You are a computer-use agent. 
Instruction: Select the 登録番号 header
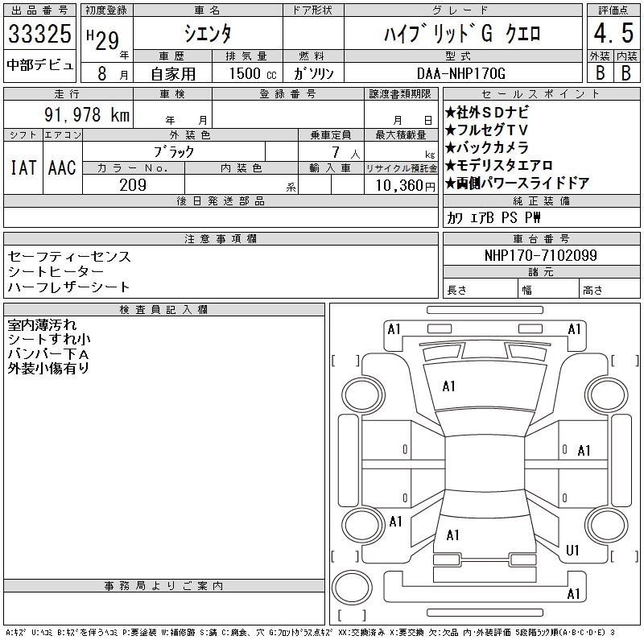(287, 94)
